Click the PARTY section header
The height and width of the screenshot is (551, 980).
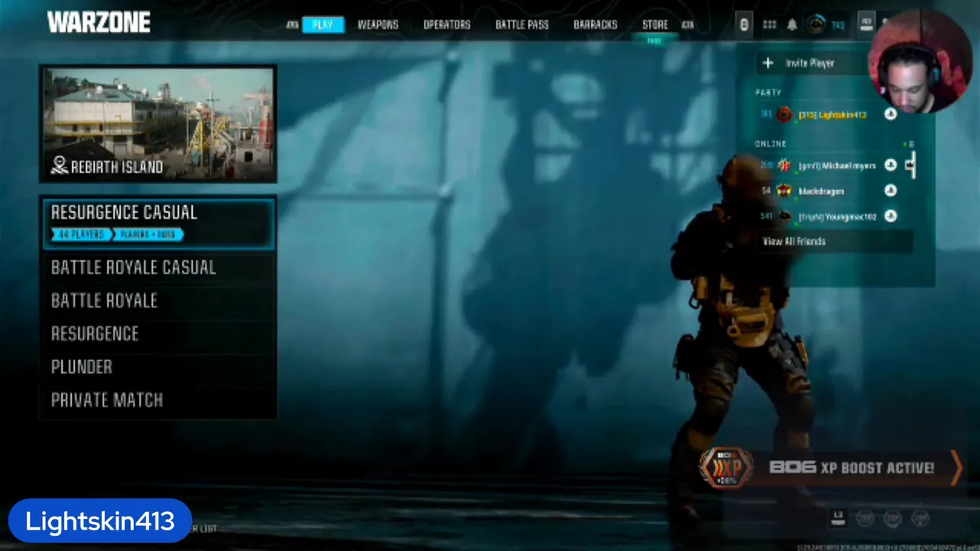click(768, 93)
